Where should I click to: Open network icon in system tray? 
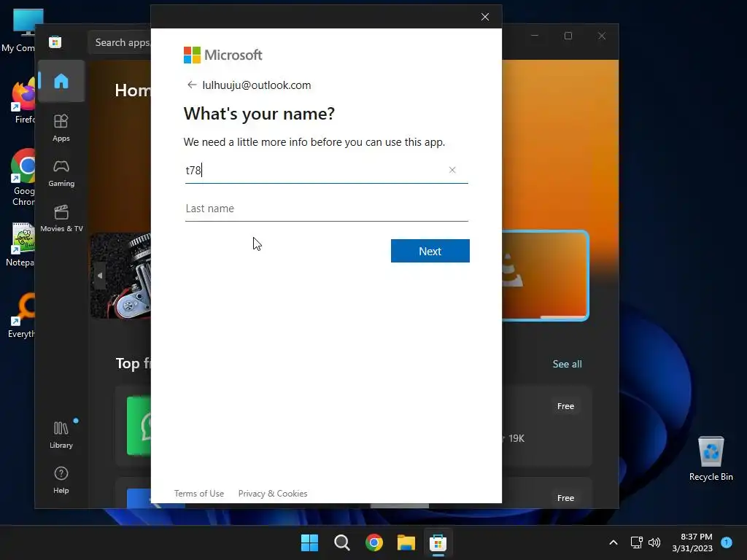tap(636, 542)
